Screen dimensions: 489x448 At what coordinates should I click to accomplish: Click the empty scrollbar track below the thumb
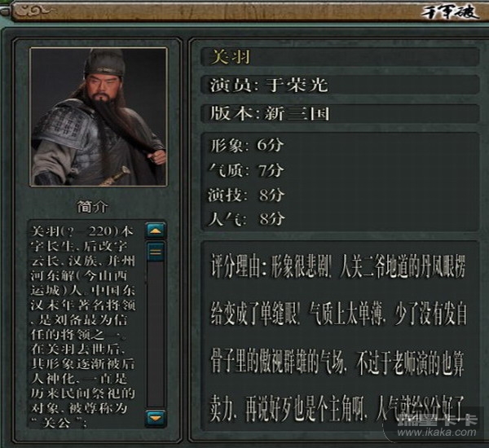(156, 335)
